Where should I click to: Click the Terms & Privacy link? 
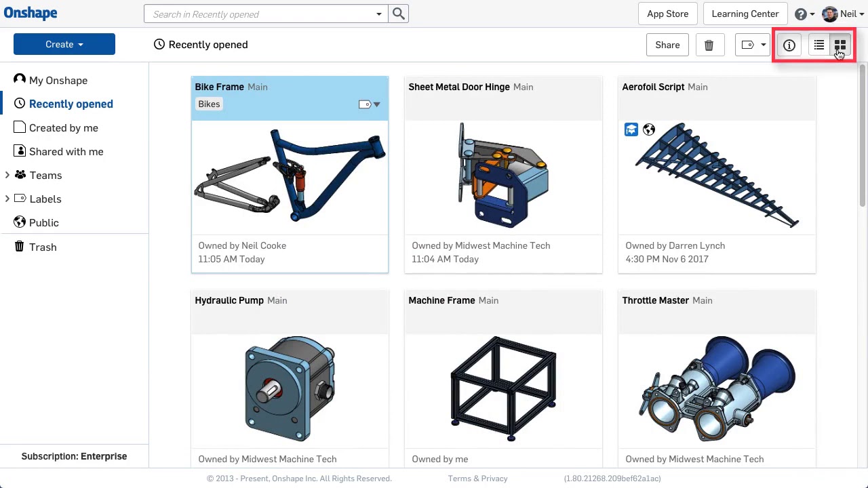[477, 479]
